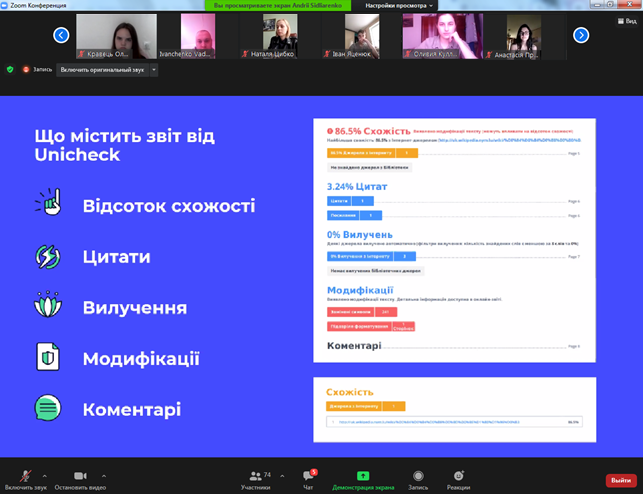643x494 pixels.
Task: Click red exclamation icon before 86.5%
Action: click(x=330, y=131)
